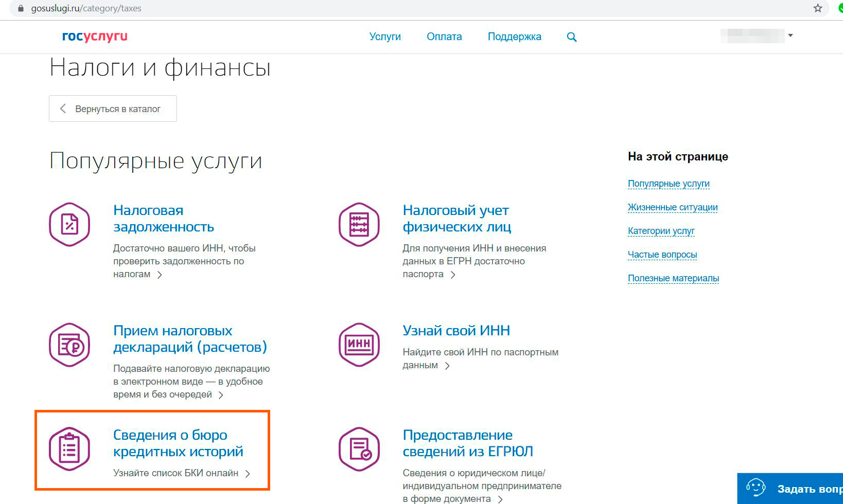Click the Госуслуги logo
Screen dimensions: 843x504
tap(95, 37)
